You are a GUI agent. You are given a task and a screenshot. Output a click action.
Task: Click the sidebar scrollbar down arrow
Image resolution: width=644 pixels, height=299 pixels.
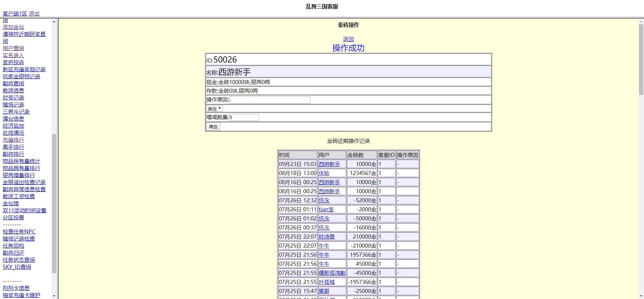point(54,296)
